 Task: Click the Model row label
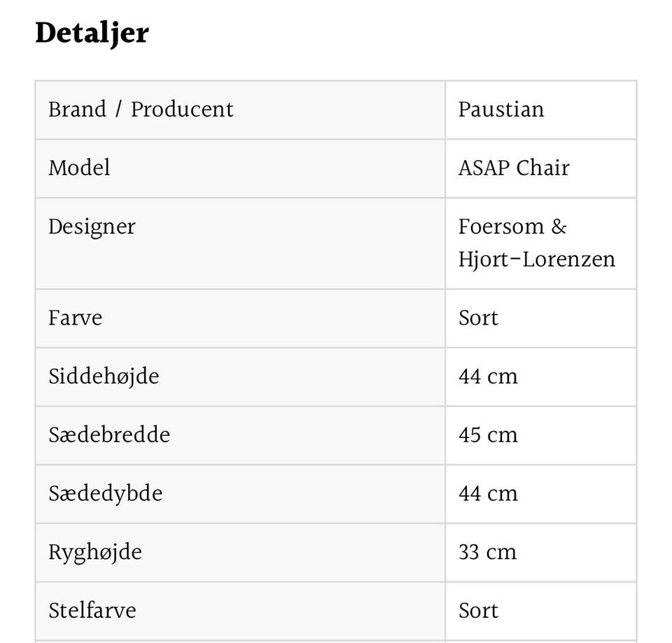click(x=79, y=168)
